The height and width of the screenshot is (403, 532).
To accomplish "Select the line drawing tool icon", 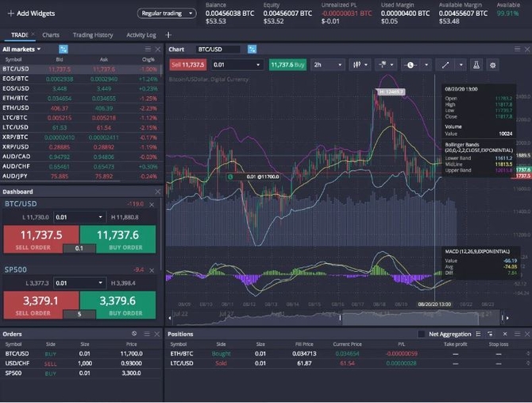I will coord(445,65).
